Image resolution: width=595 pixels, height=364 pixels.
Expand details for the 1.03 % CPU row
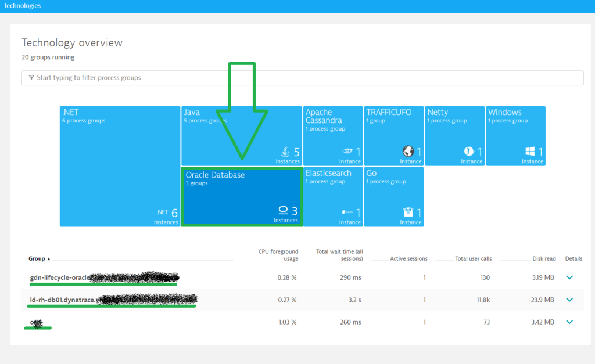[x=569, y=322]
